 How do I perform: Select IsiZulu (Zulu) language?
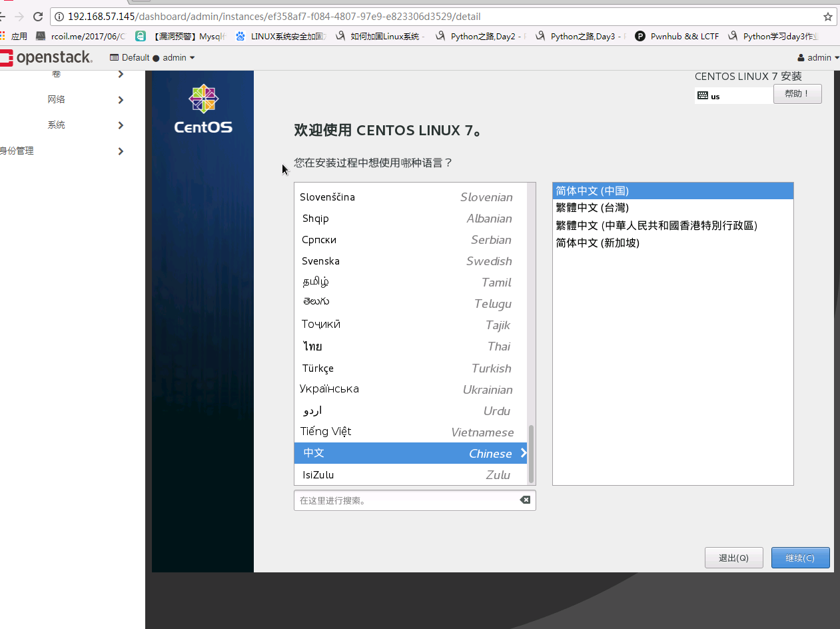pyautogui.click(x=410, y=475)
